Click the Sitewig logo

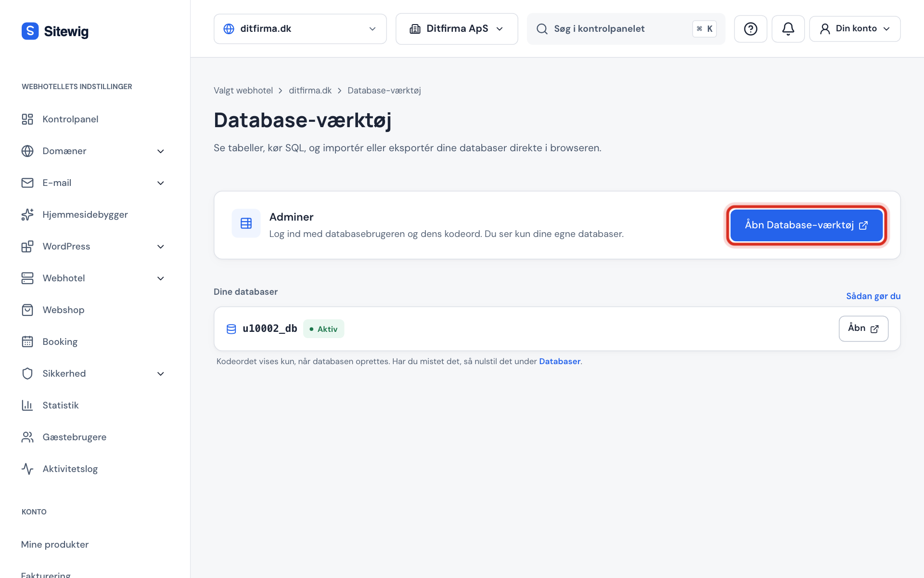tap(55, 31)
